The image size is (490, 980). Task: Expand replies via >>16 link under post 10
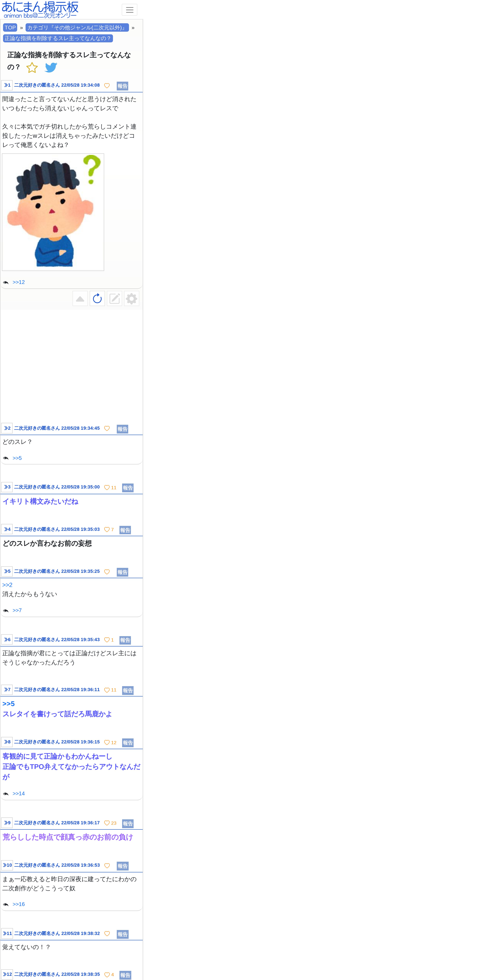point(19,904)
